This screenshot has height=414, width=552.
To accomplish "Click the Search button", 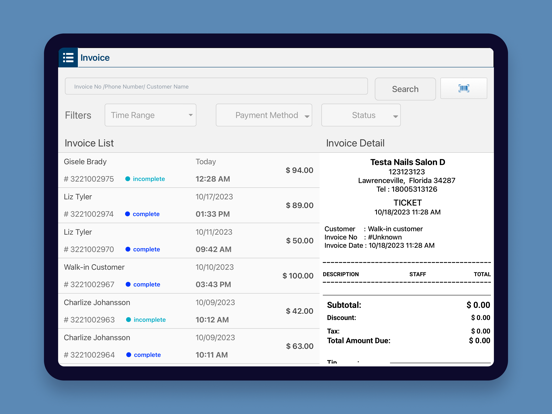I will tap(405, 89).
